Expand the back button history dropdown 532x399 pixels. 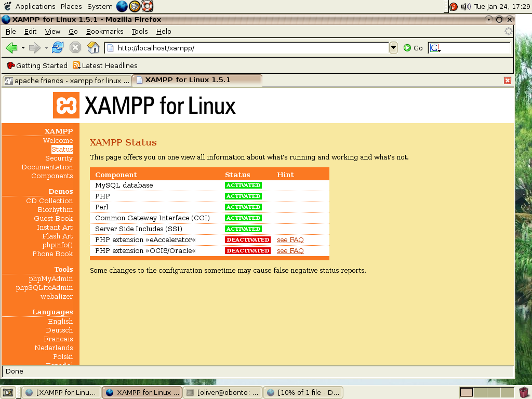(23, 48)
